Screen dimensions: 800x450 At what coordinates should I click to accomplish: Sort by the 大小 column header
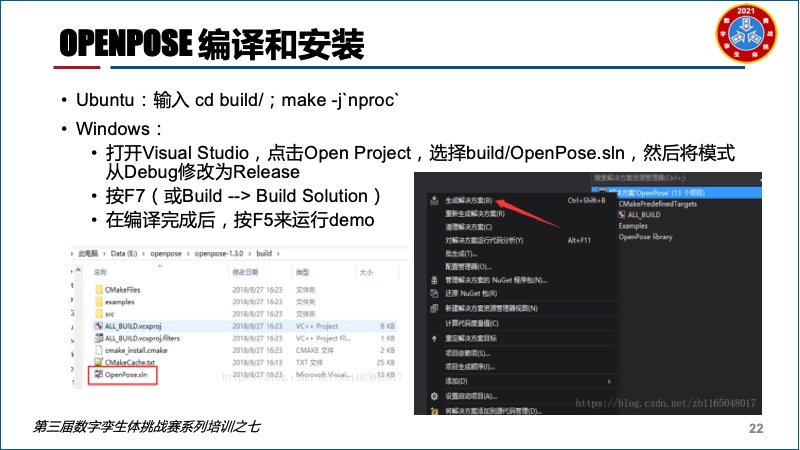(x=366, y=272)
